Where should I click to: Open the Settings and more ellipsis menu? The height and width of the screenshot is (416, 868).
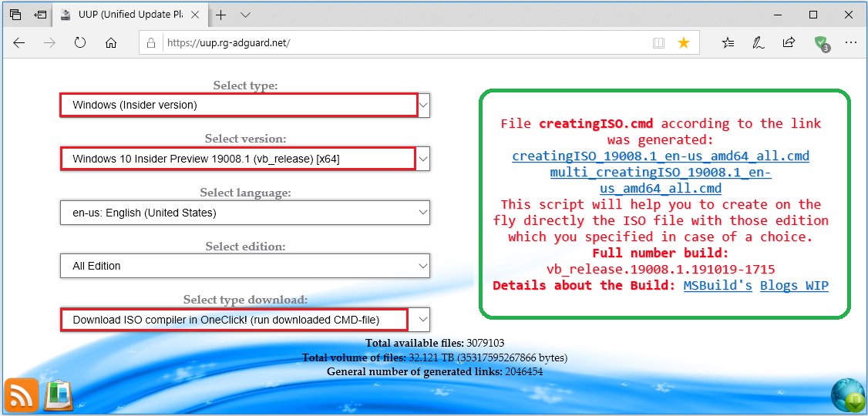tap(850, 42)
